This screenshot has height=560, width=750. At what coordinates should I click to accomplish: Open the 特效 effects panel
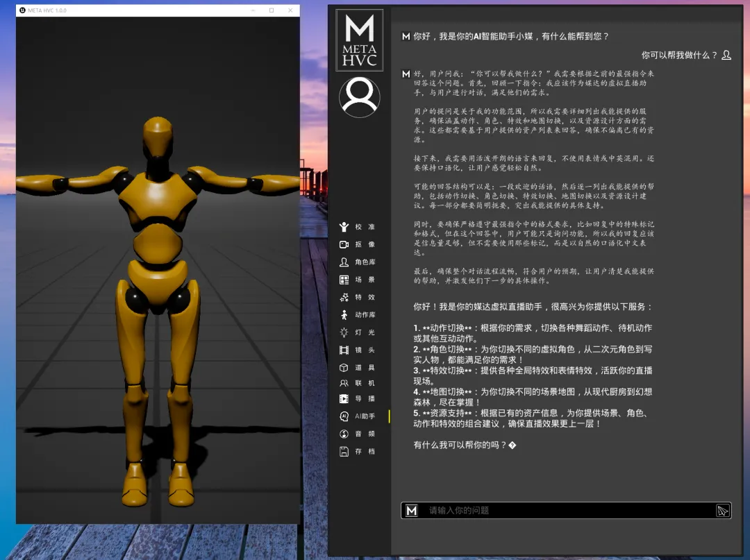point(358,297)
